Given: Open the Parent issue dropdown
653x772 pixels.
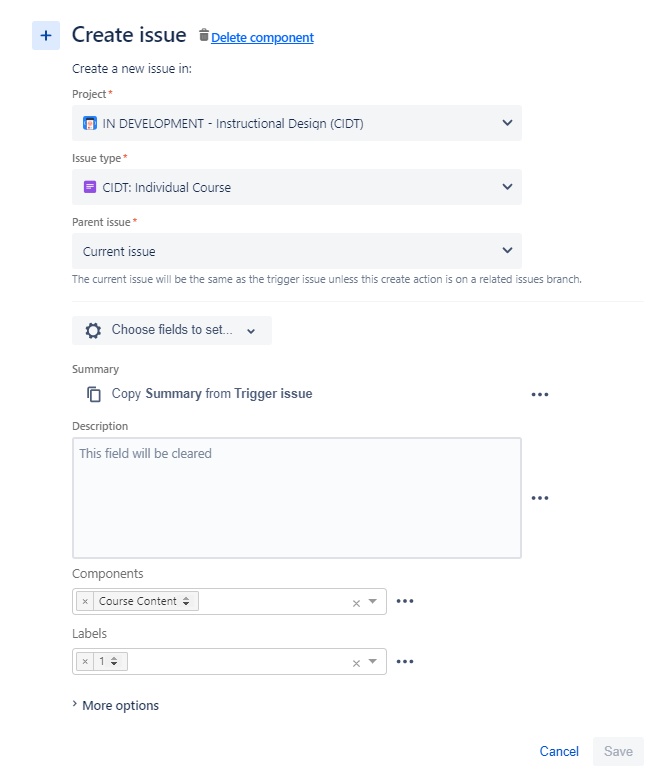Looking at the screenshot, I should coord(296,251).
